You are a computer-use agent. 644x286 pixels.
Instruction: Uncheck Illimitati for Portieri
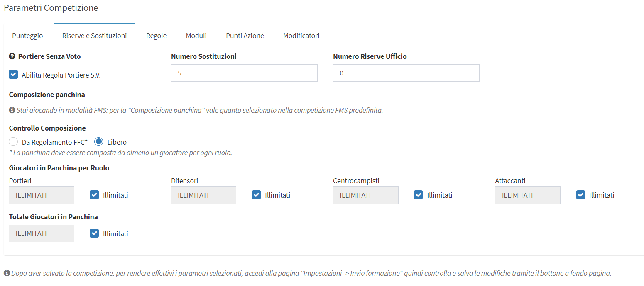[x=94, y=195]
